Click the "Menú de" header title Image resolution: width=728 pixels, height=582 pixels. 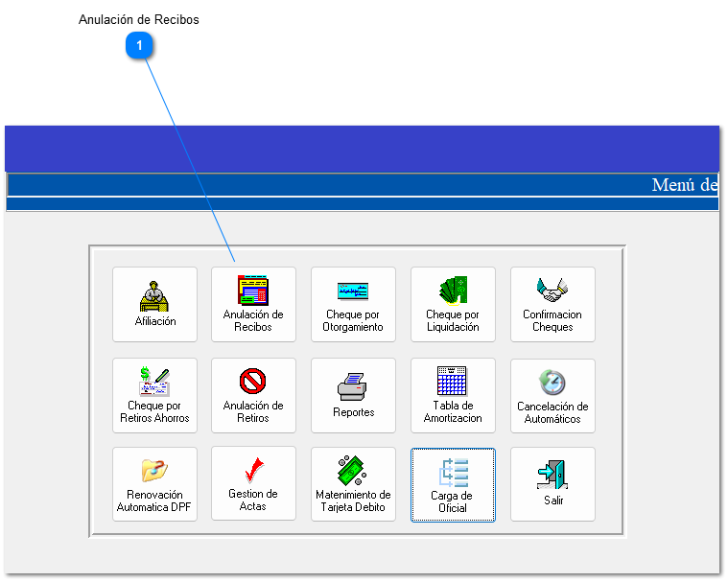[x=684, y=185]
